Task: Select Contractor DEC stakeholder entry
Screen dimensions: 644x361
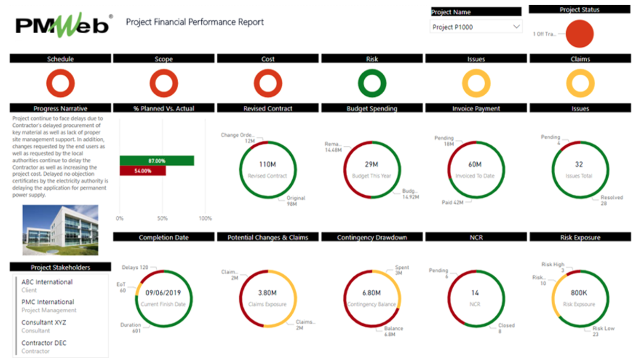Action: 44,343
